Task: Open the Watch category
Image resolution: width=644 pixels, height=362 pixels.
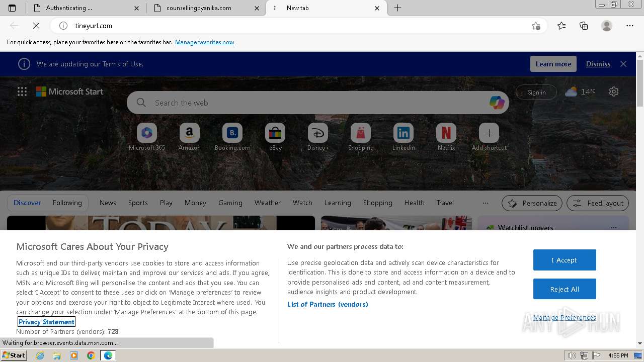Action: click(x=302, y=203)
